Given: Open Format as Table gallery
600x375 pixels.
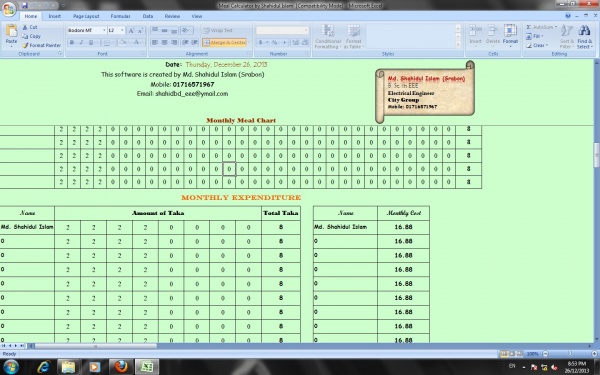Looking at the screenshot, I should tap(353, 37).
